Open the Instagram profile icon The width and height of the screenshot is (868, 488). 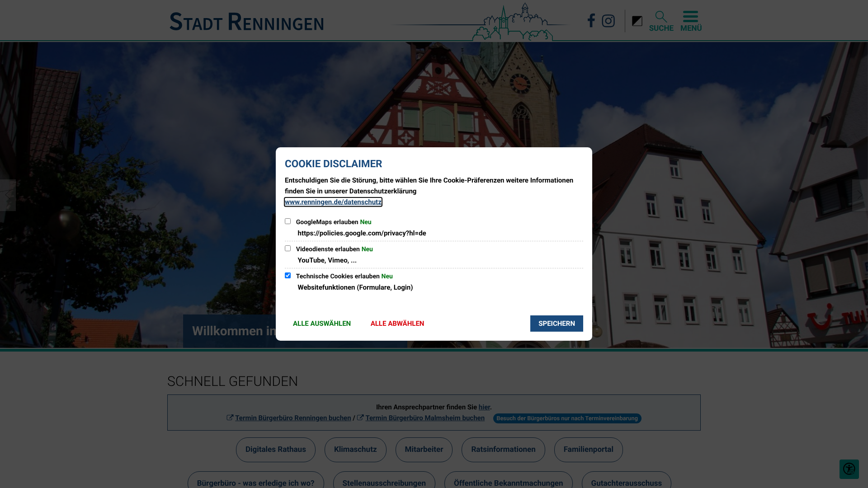tap(608, 21)
